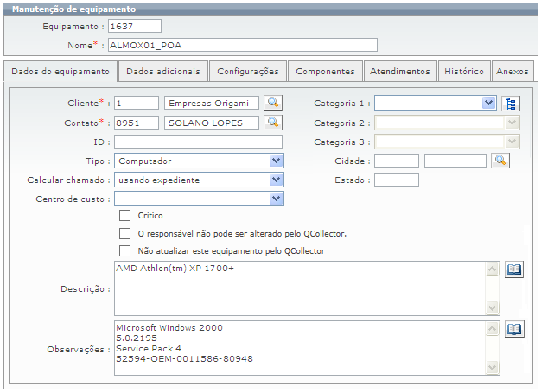Expand the Centro de custo dropdown
The width and height of the screenshot is (541, 392).
pos(276,199)
